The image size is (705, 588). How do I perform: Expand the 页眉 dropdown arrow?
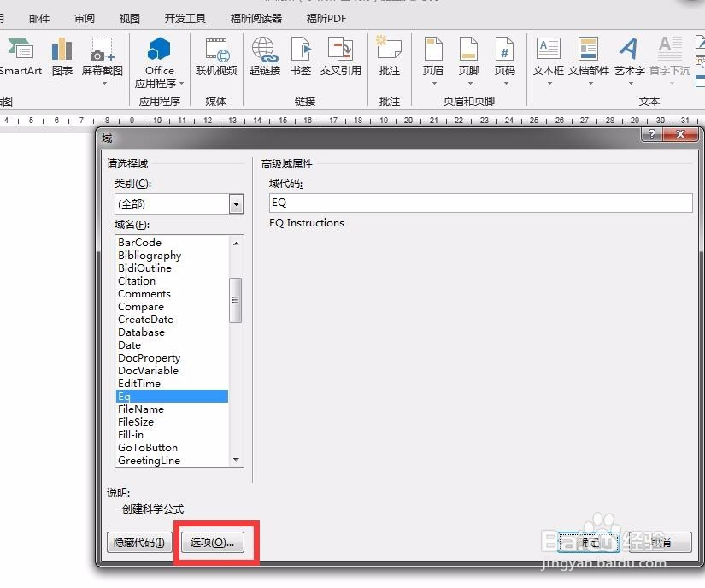coord(434,84)
